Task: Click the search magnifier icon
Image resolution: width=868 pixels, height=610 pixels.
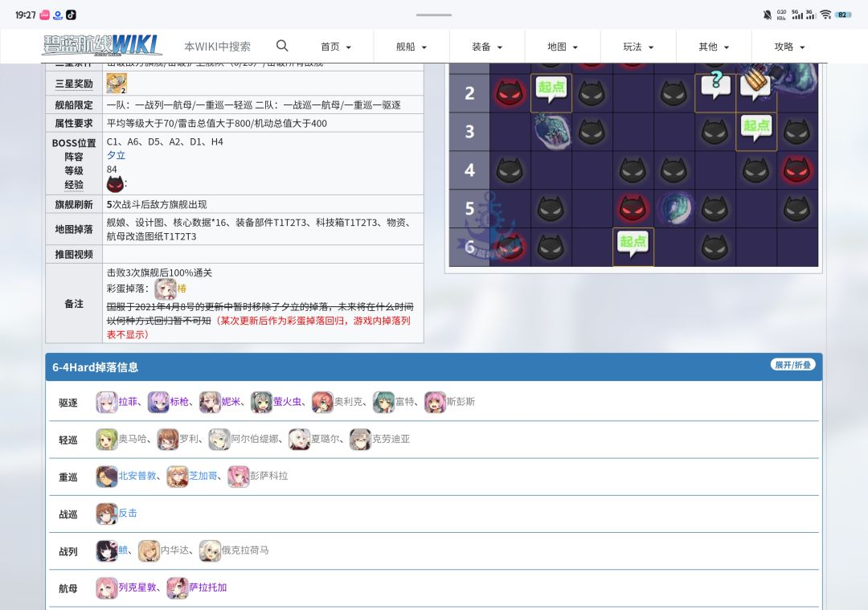Action: tap(282, 46)
